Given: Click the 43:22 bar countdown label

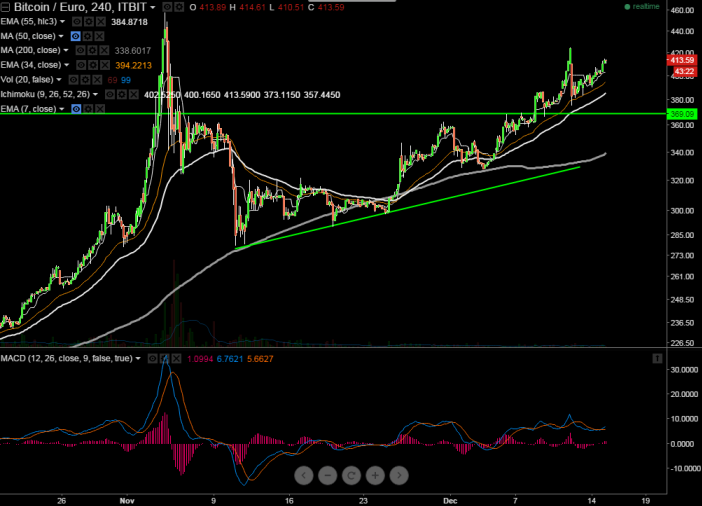Looking at the screenshot, I should [684, 71].
